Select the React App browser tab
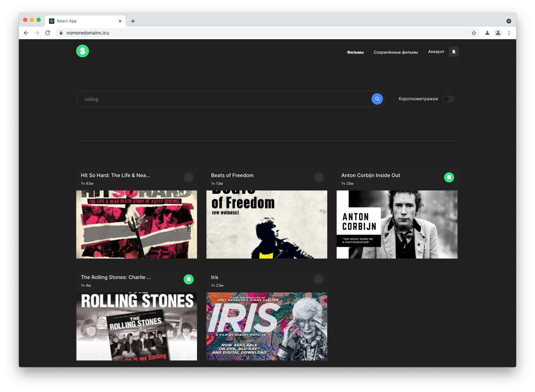The image size is (535, 392). 86,21
